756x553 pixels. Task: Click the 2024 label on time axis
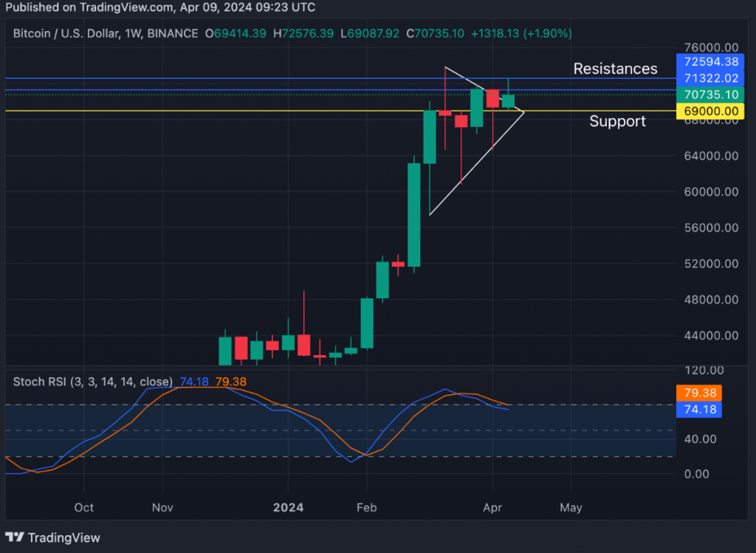[x=288, y=508]
